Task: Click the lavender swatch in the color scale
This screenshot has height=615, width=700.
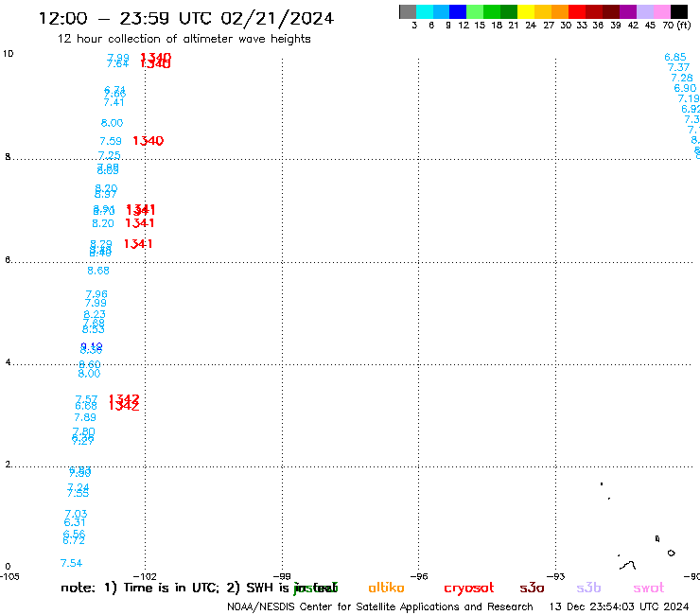Action: pos(645,11)
